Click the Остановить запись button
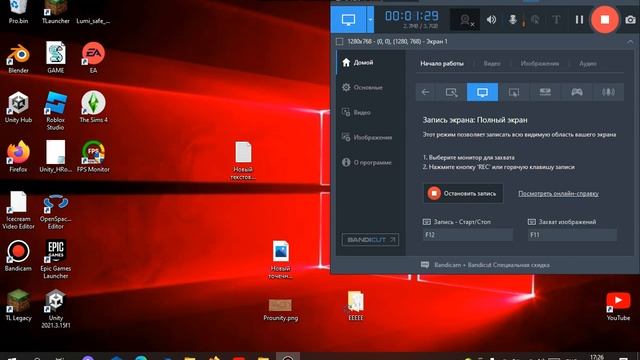 pos(463,193)
